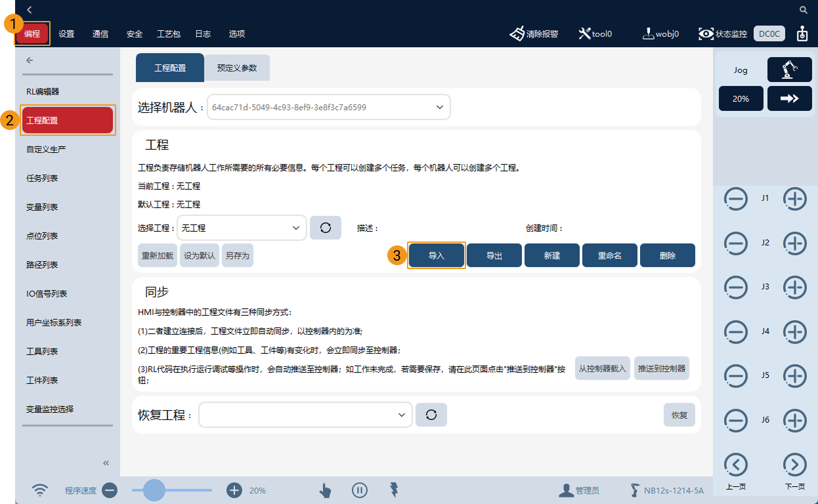Viewport: 818px width, 504px height.
Task: Click the sidebar back arrow
Action: click(x=30, y=60)
